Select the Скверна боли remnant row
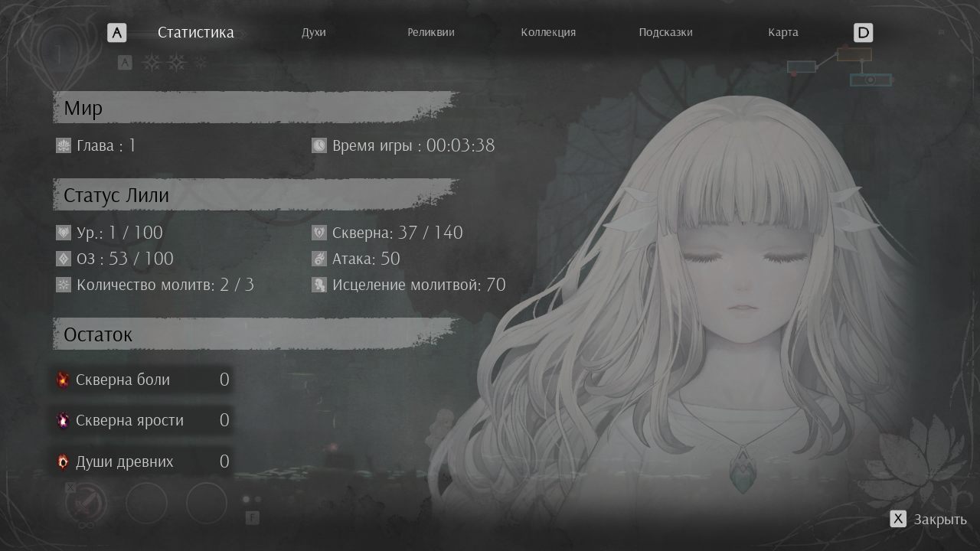Viewport: 980px width, 551px height. pos(142,380)
